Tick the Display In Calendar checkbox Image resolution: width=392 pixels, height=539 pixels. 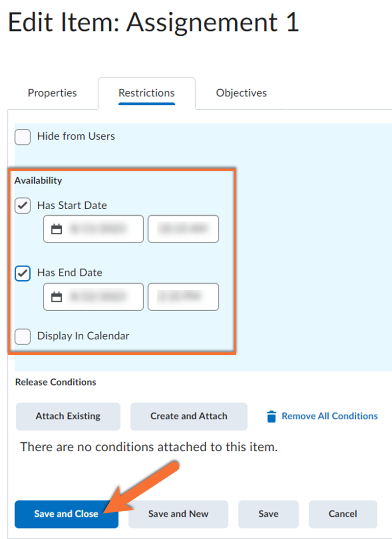(x=23, y=337)
